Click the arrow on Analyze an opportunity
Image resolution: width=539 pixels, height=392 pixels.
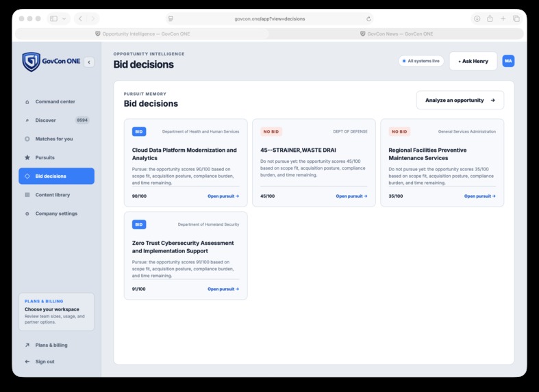pos(493,101)
